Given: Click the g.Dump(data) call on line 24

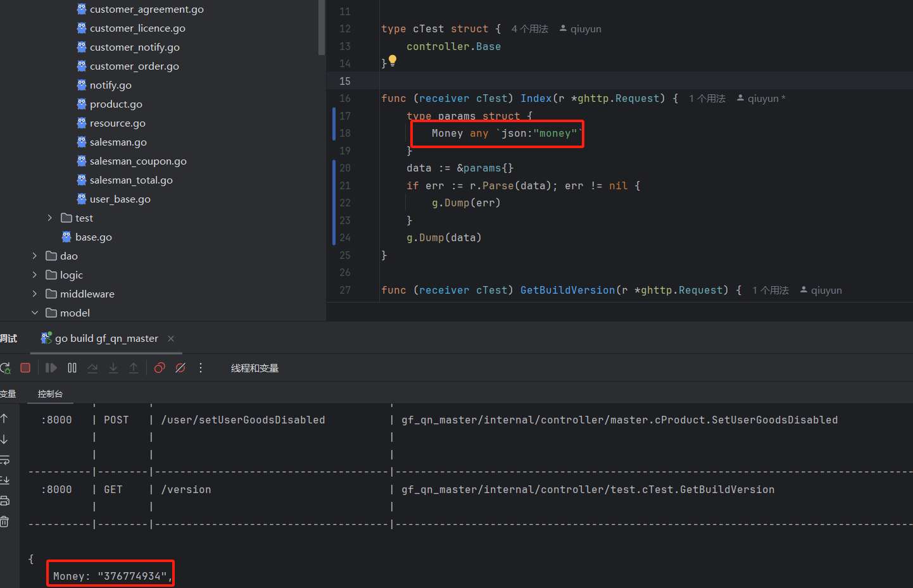Looking at the screenshot, I should click(x=444, y=237).
